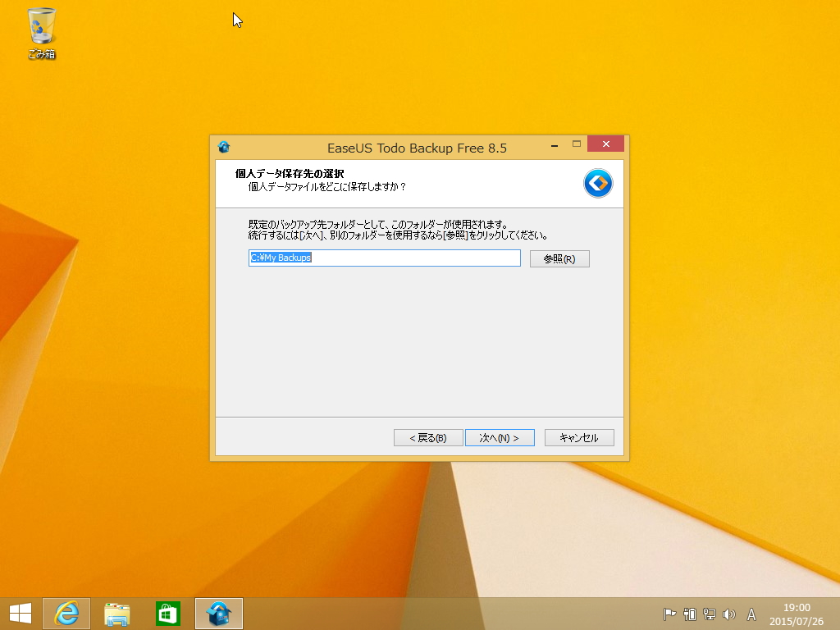This screenshot has width=840, height=630.
Task: Select the C:\My Backups path field
Action: click(384, 258)
